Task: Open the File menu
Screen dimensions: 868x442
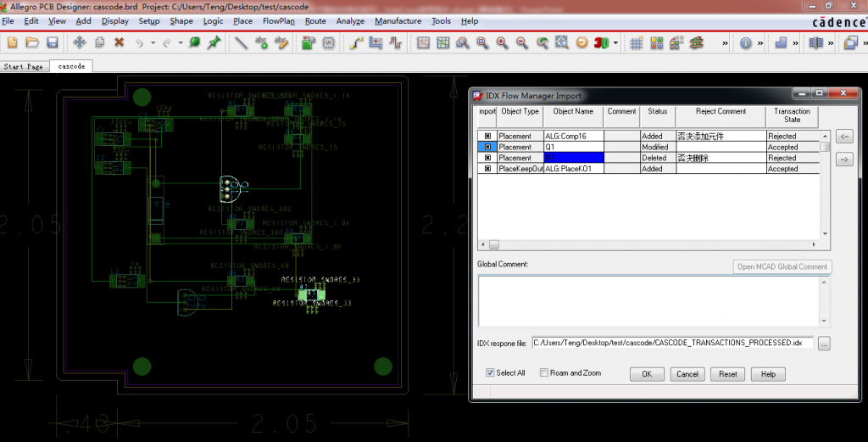Action: pos(8,21)
